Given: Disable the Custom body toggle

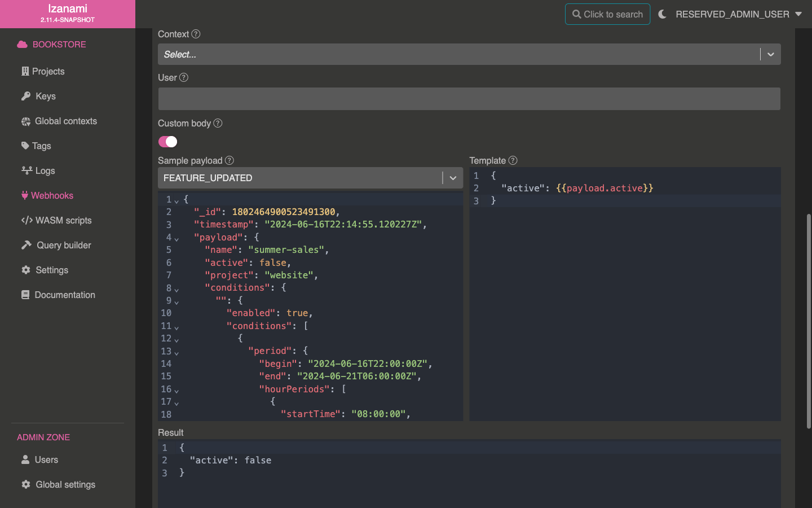Looking at the screenshot, I should coord(167,142).
